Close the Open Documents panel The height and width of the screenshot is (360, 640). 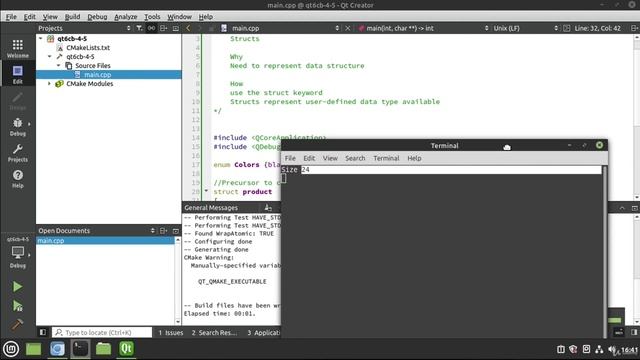176,231
